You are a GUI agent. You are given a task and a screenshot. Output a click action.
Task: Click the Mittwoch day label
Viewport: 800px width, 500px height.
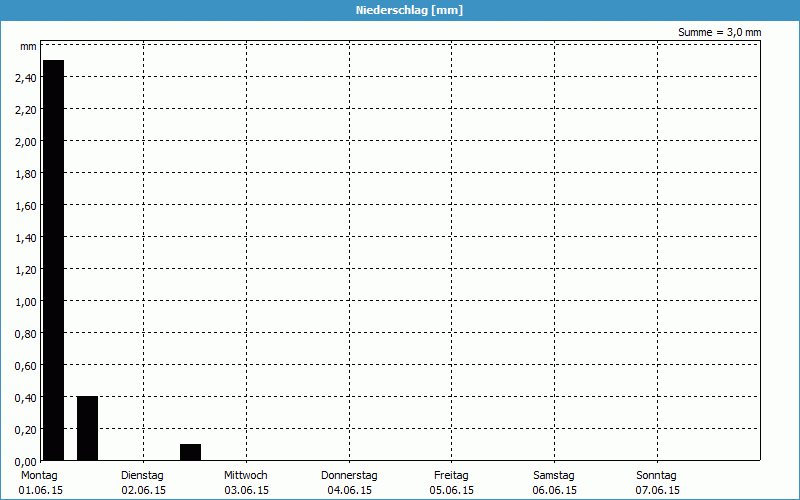tap(245, 475)
